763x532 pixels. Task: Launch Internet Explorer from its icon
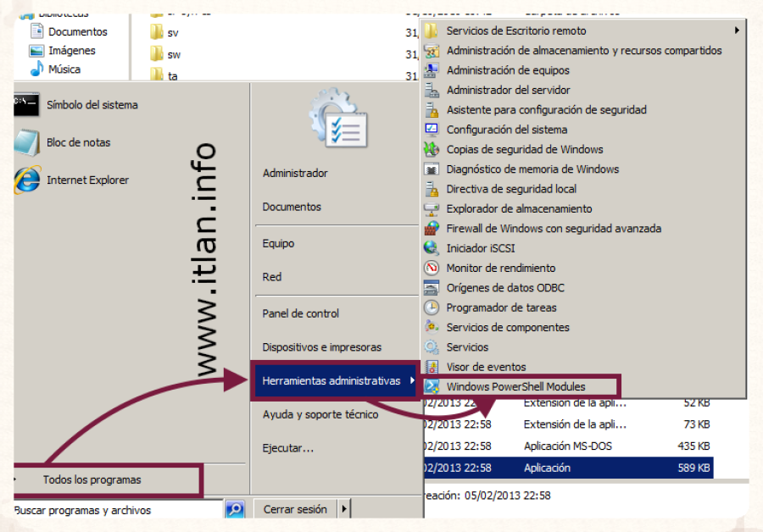click(x=25, y=180)
